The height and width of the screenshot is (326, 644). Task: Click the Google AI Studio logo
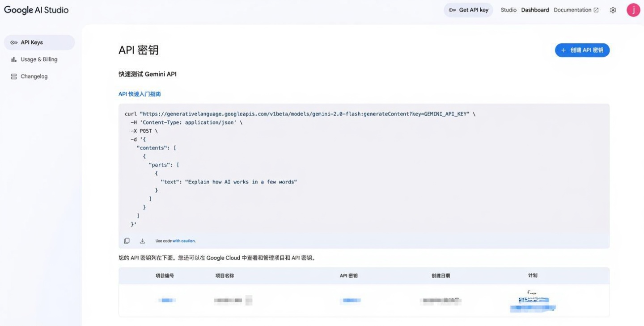[x=36, y=10]
